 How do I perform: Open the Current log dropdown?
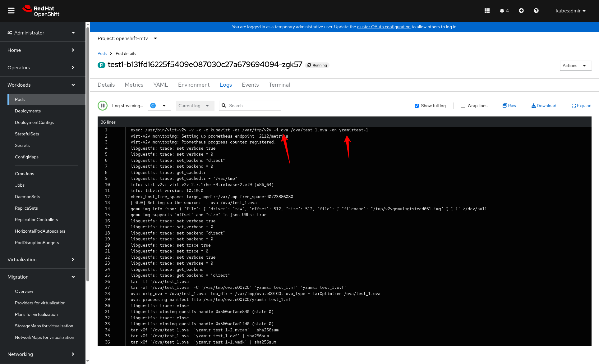point(195,106)
